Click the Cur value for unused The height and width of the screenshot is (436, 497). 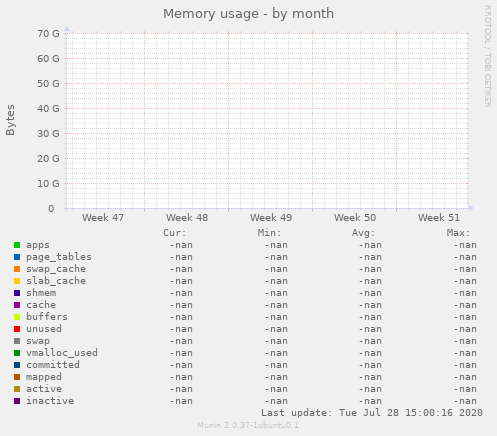(181, 329)
